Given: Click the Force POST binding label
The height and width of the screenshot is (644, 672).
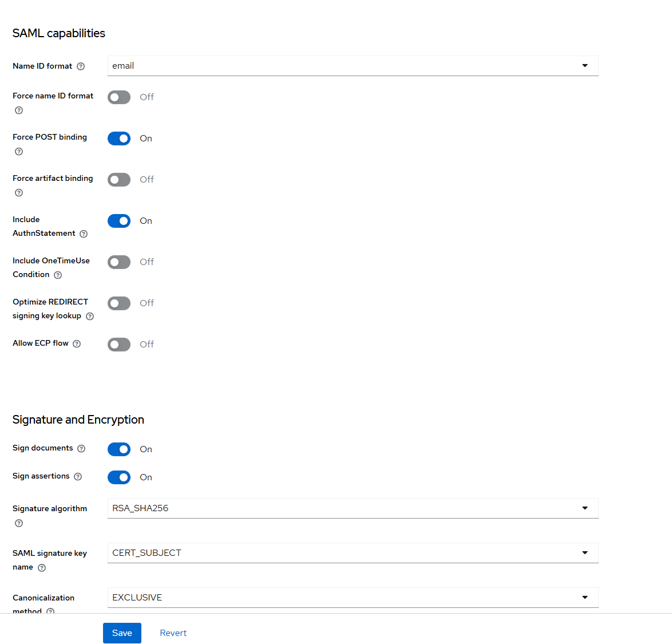Looking at the screenshot, I should click(x=50, y=137).
